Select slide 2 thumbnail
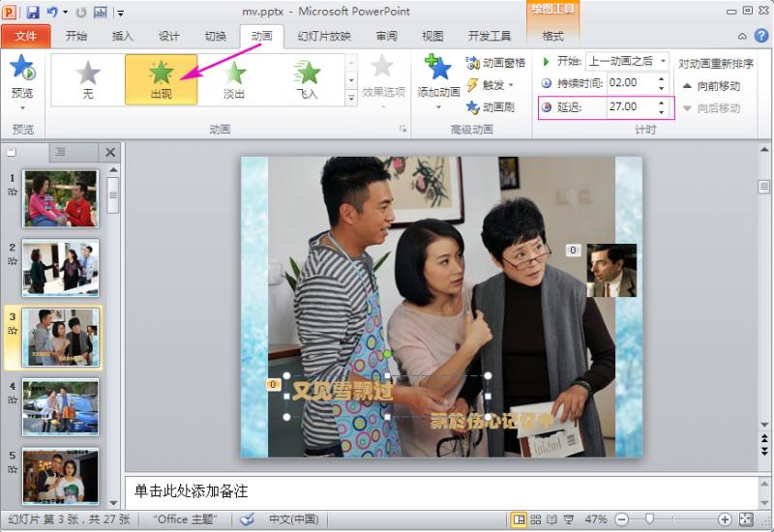This screenshot has height=532, width=774. 60,268
